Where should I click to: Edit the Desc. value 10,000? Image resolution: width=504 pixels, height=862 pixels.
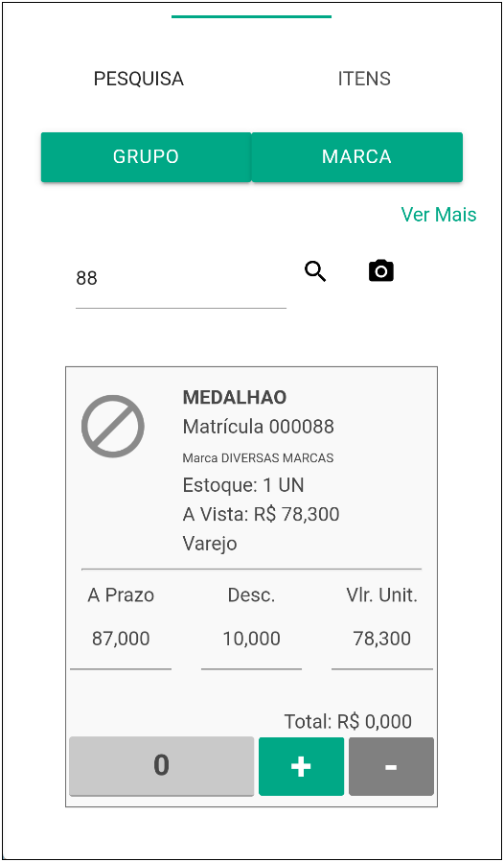point(252,639)
